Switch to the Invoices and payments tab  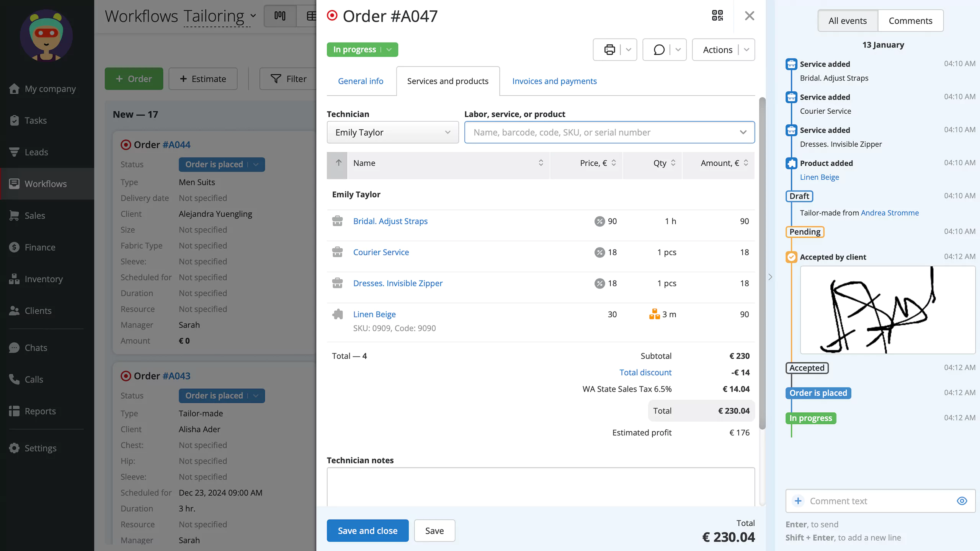(x=554, y=81)
